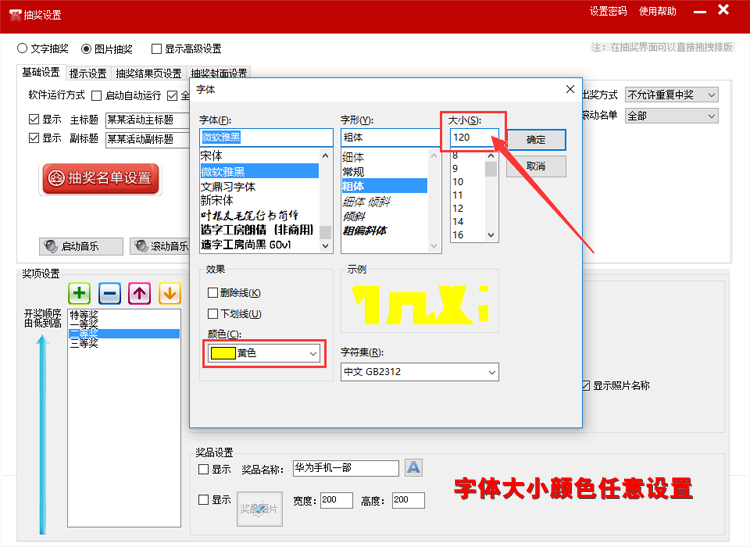The image size is (750, 547).
Task: Move prize down with the orange arrow icon
Action: click(x=169, y=293)
